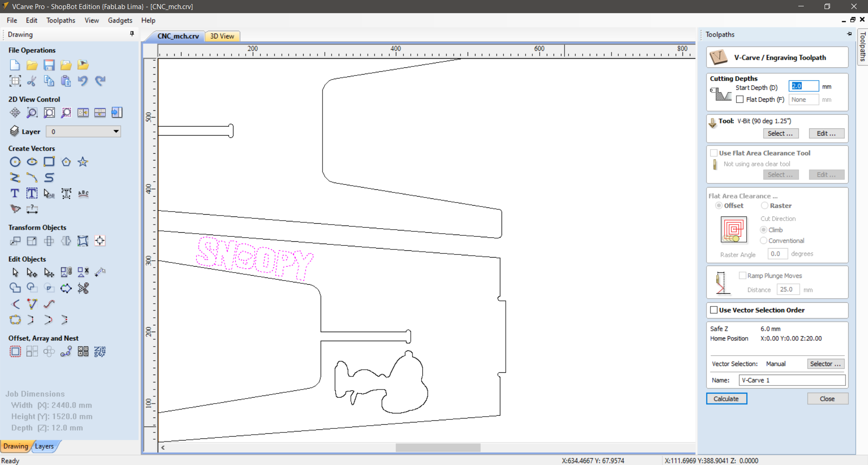868x465 pixels.
Task: Click the Weld vectors icon
Action: tap(15, 288)
